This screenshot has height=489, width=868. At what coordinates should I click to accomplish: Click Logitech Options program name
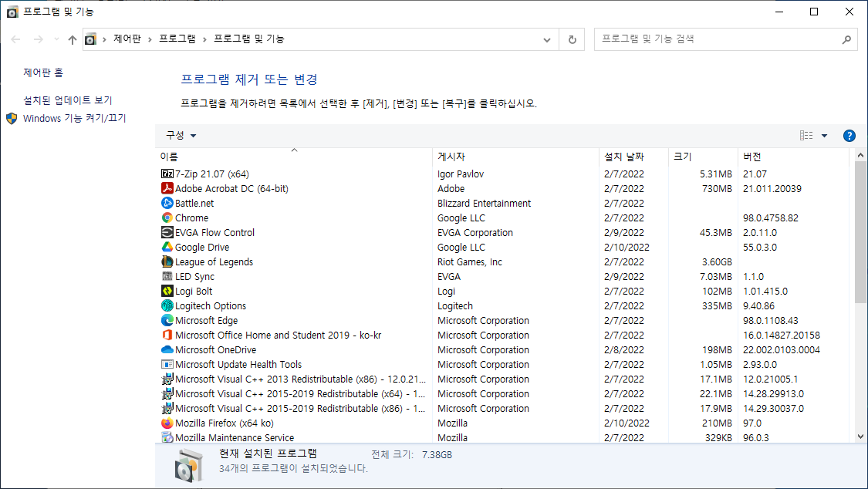click(x=211, y=306)
